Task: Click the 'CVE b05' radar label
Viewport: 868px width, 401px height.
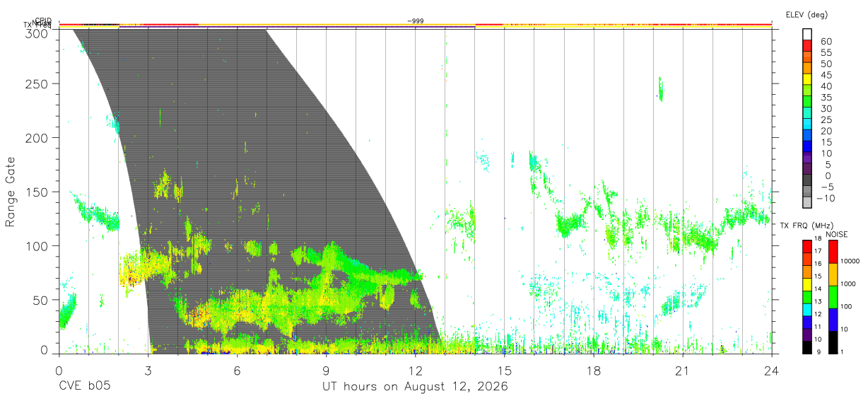Action: [84, 387]
